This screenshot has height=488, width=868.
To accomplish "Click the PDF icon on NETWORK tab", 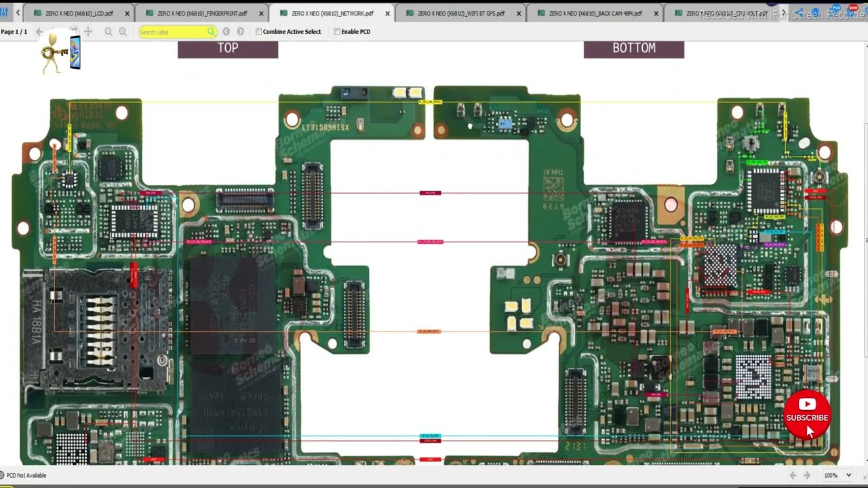I will pos(283,14).
